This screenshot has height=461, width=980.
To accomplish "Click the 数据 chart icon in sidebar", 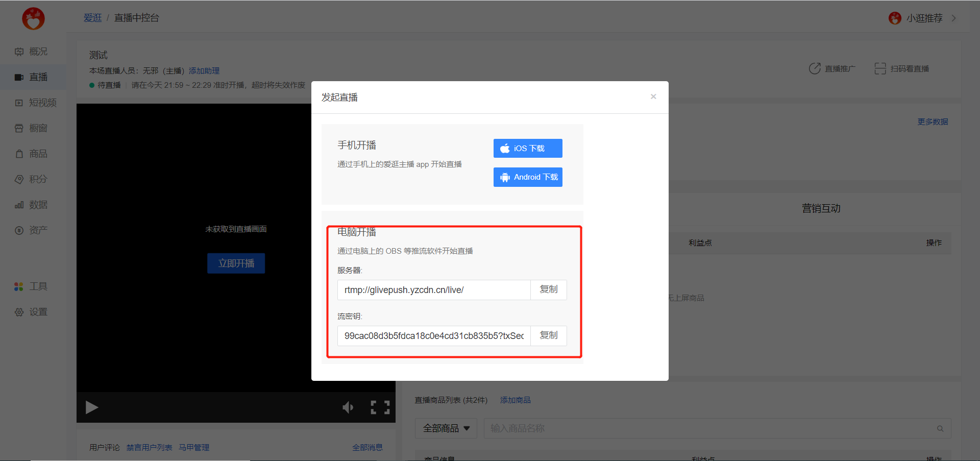I will [19, 205].
